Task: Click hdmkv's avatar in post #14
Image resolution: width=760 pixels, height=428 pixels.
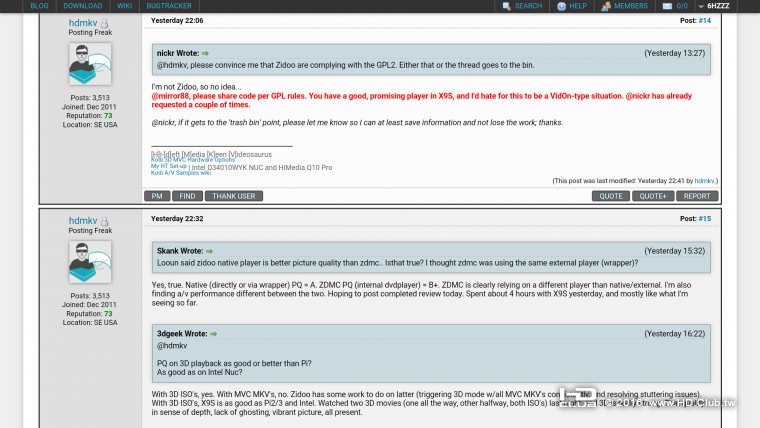Action: tap(90, 64)
